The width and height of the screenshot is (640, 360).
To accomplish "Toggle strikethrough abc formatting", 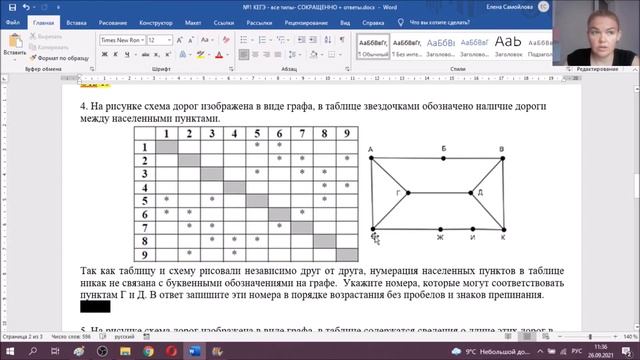I will click(x=145, y=54).
